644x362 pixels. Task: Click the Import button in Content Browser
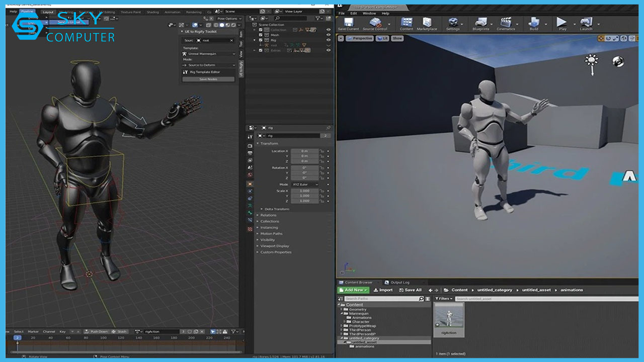tap(383, 290)
